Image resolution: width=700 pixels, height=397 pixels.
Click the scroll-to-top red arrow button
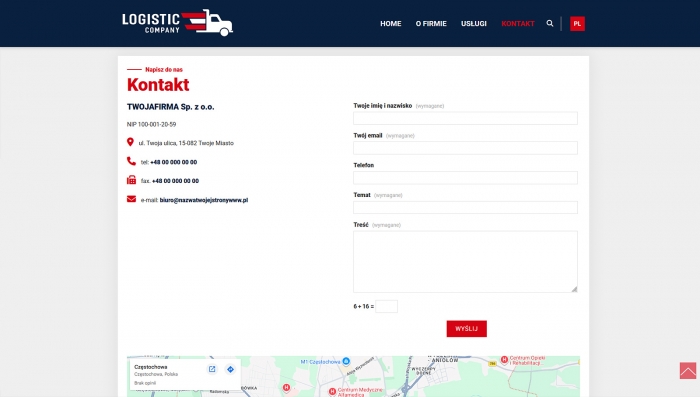[x=688, y=371]
